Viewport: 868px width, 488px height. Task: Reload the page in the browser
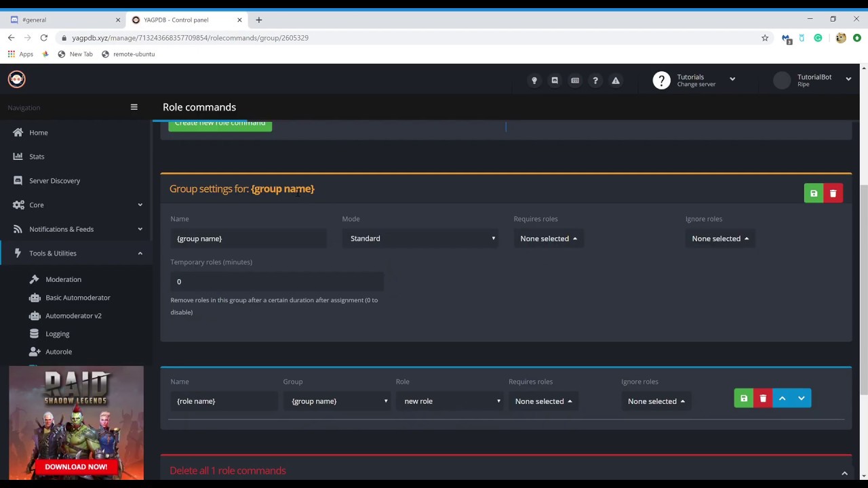[44, 38]
